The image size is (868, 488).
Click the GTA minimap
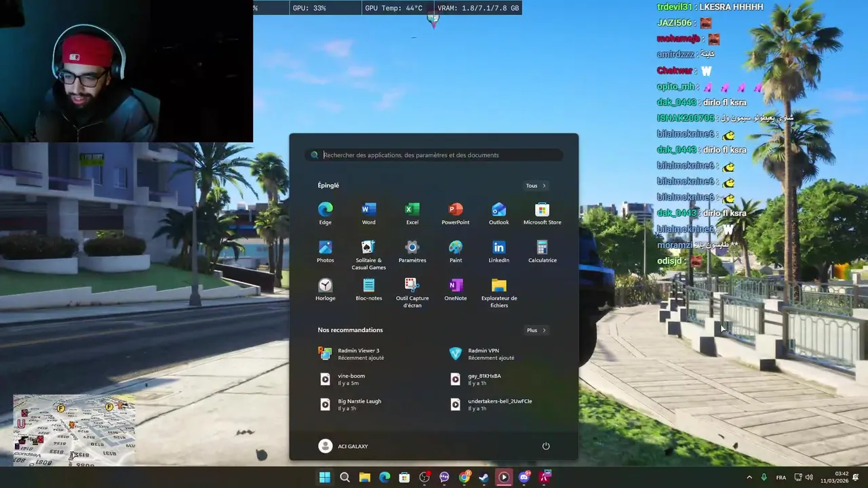click(x=74, y=430)
